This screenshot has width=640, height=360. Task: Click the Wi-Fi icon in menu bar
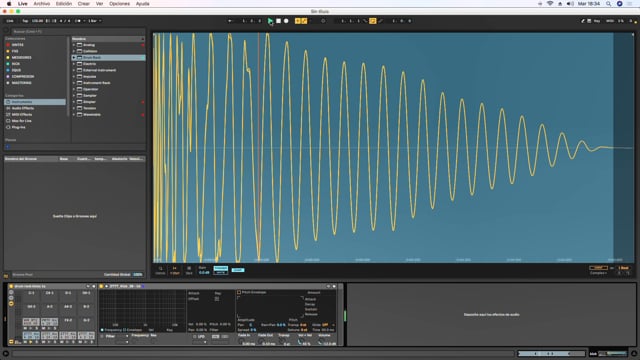point(550,4)
